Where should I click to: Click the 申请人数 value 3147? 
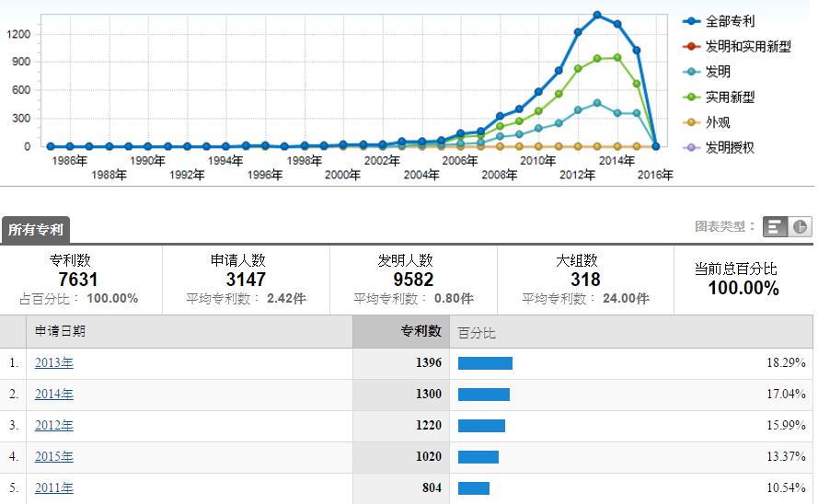pyautogui.click(x=246, y=280)
